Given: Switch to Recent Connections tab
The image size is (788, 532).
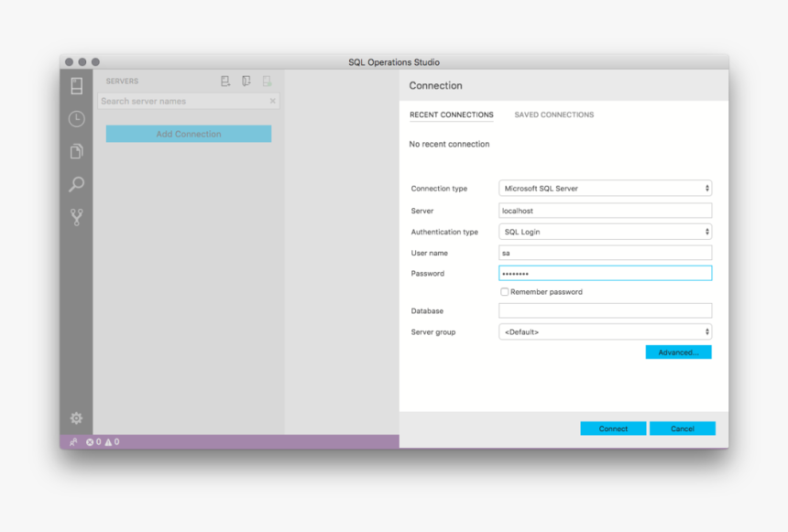Looking at the screenshot, I should [x=452, y=115].
